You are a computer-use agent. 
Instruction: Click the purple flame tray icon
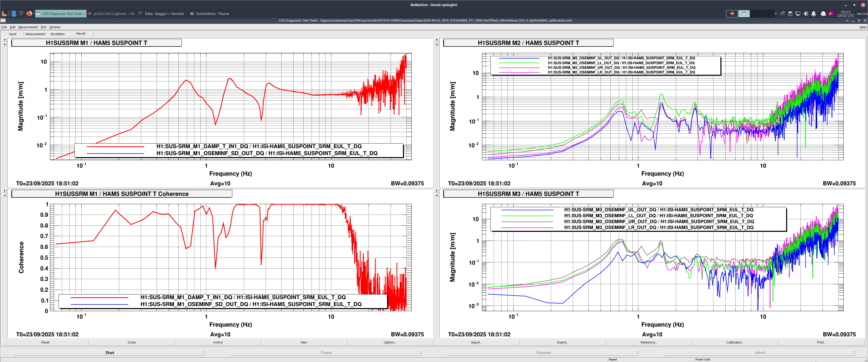coord(831,14)
